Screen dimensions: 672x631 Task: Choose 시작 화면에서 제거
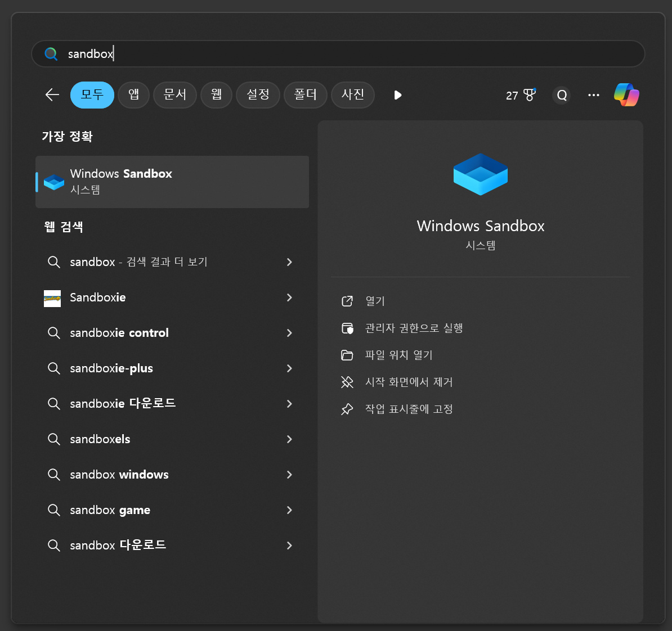pos(409,382)
